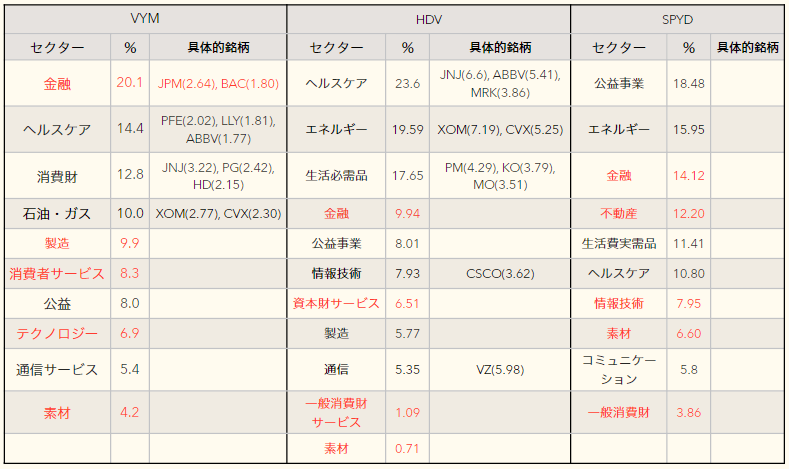Select the 不動産 sector cell
The height and width of the screenshot is (469, 789).
(619, 214)
